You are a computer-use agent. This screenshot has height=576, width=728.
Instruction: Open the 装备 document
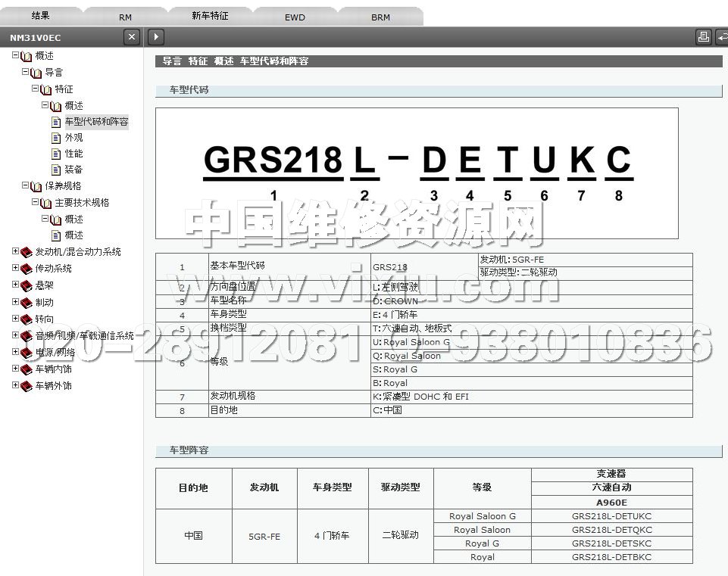coord(73,170)
